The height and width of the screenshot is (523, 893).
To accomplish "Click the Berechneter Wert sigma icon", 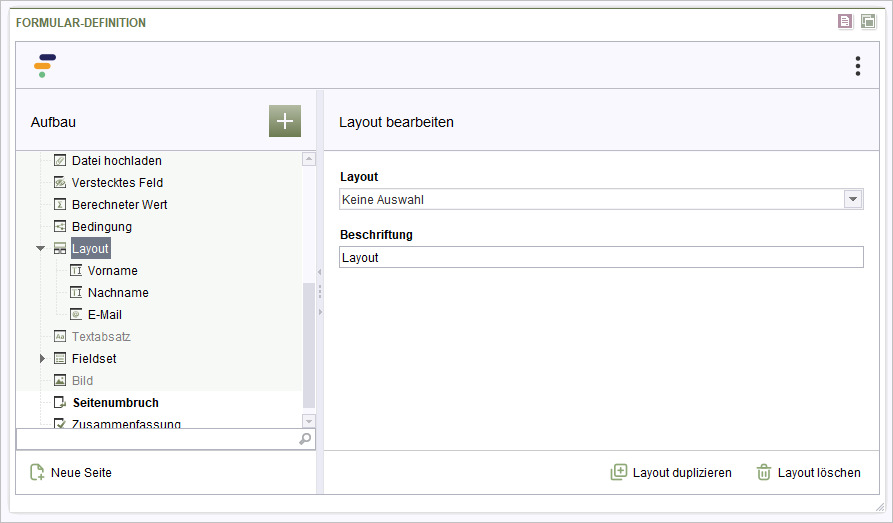I will click(x=60, y=205).
